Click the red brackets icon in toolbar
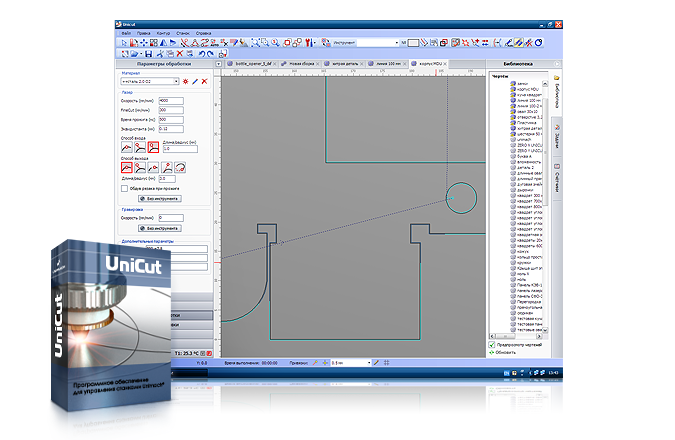The height and width of the screenshot is (440, 675). pos(497,43)
